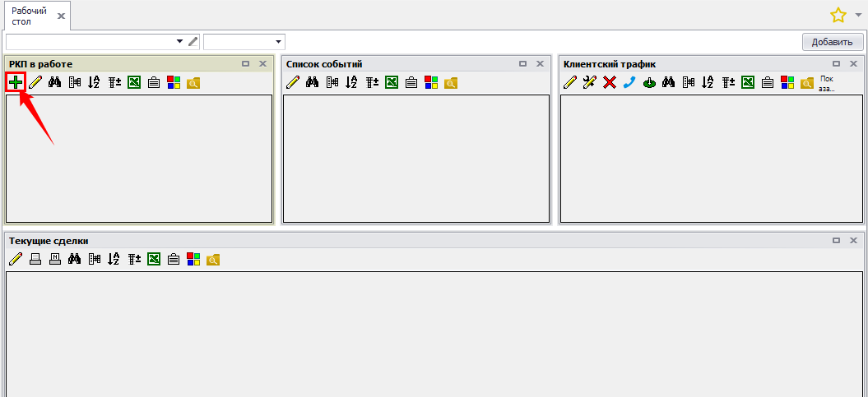This screenshot has width=868, height=397.
Task: Expand the first wide dropdown at top left
Action: point(180,41)
